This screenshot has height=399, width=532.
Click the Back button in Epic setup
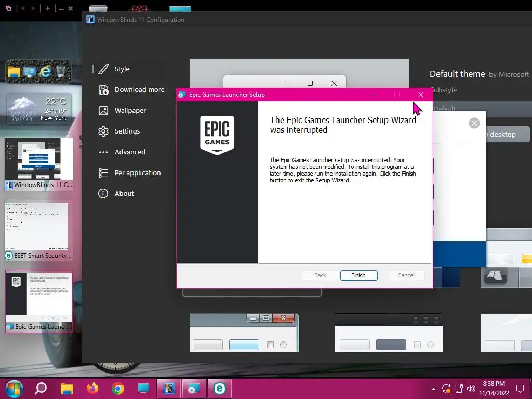tap(320, 275)
